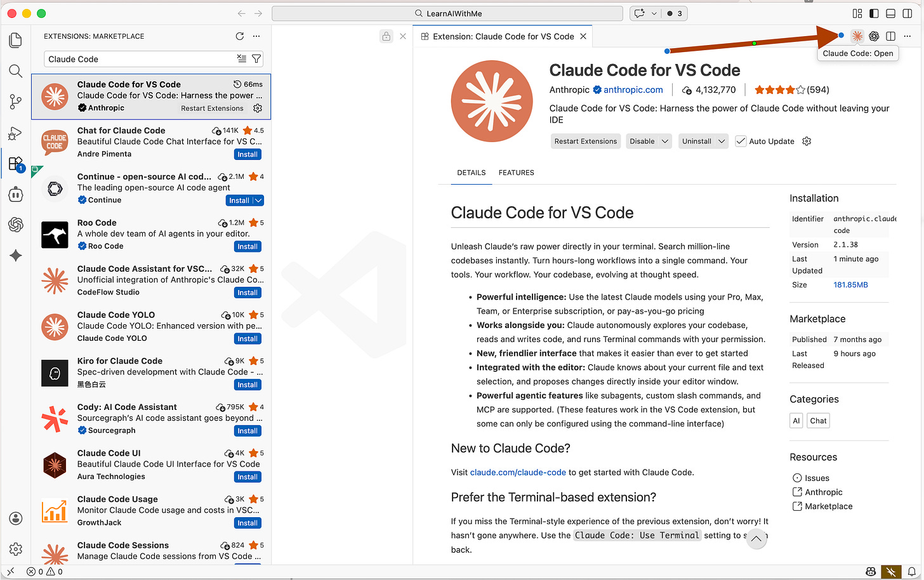Screen dimensions: 924x580
Task: Toggle the secondary side bar
Action: tap(907, 13)
